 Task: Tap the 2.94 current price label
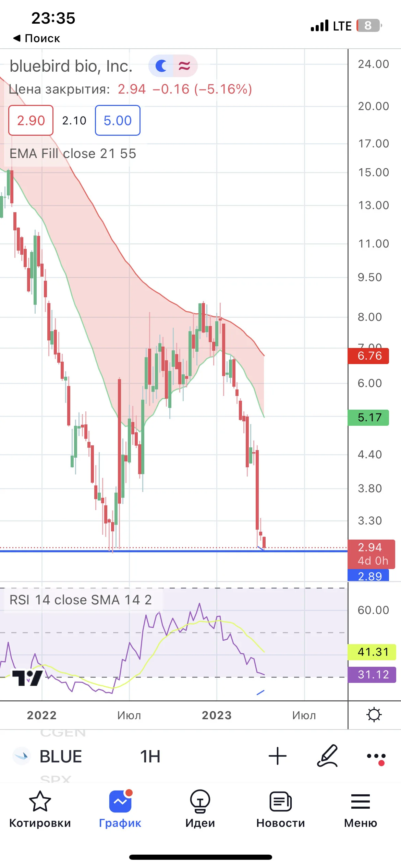point(372,554)
